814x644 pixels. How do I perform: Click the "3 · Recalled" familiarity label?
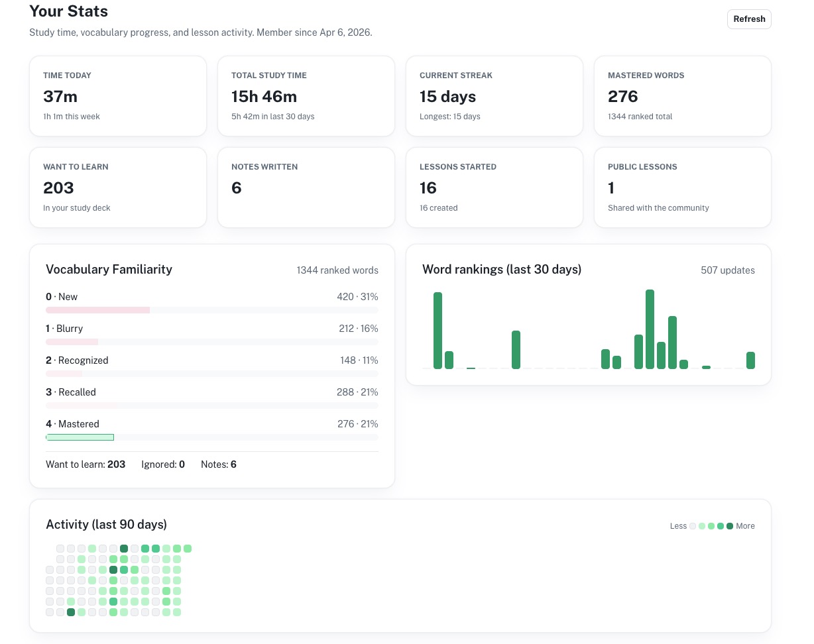[71, 392]
